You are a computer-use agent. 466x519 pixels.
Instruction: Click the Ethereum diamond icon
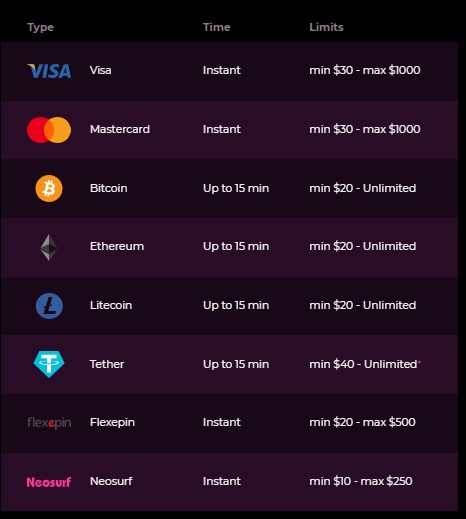[49, 247]
